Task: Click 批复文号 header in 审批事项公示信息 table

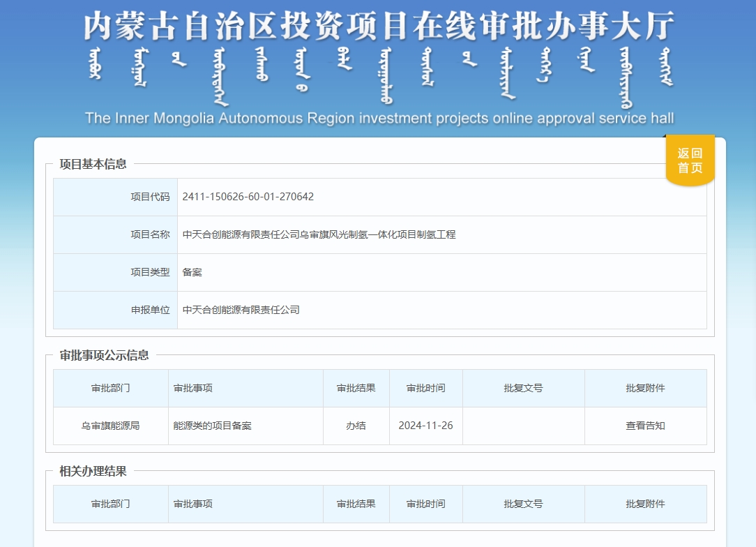Action: [523, 388]
